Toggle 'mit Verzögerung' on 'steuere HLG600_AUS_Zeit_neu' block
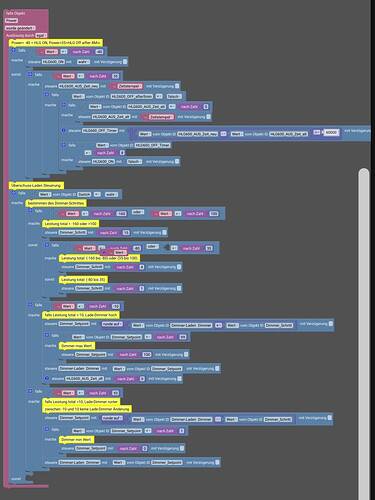Screen dimensions: 375x500 click(x=177, y=86)
